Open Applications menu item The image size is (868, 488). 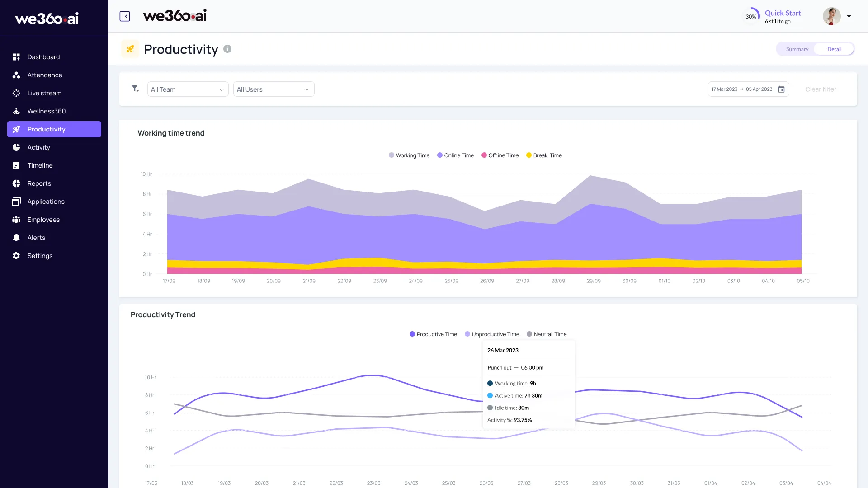(x=46, y=202)
